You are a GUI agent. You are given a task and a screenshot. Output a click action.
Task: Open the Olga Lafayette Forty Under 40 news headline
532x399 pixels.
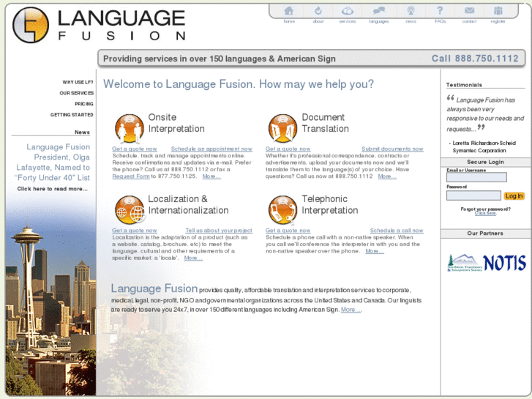53,163
